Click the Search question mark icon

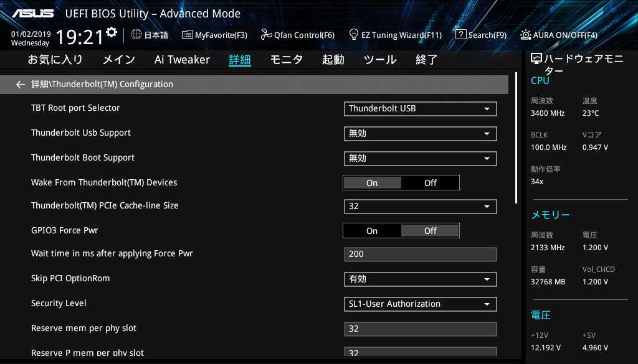click(x=460, y=34)
